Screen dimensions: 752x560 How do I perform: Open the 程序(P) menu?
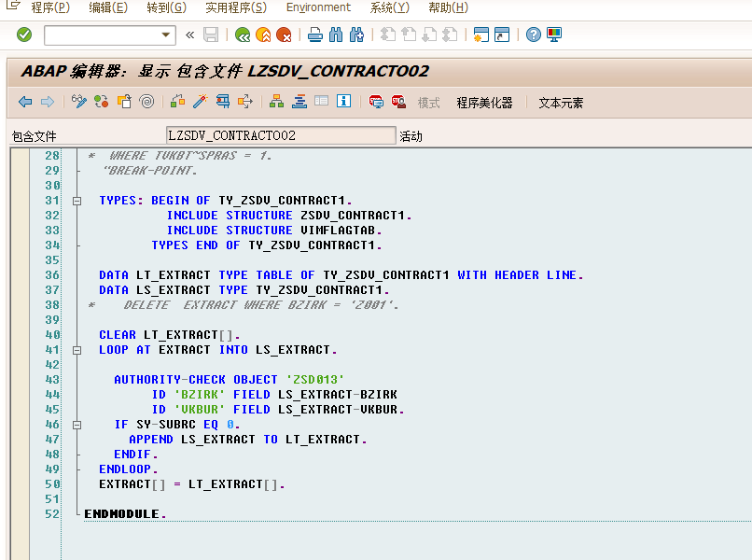(49, 7)
